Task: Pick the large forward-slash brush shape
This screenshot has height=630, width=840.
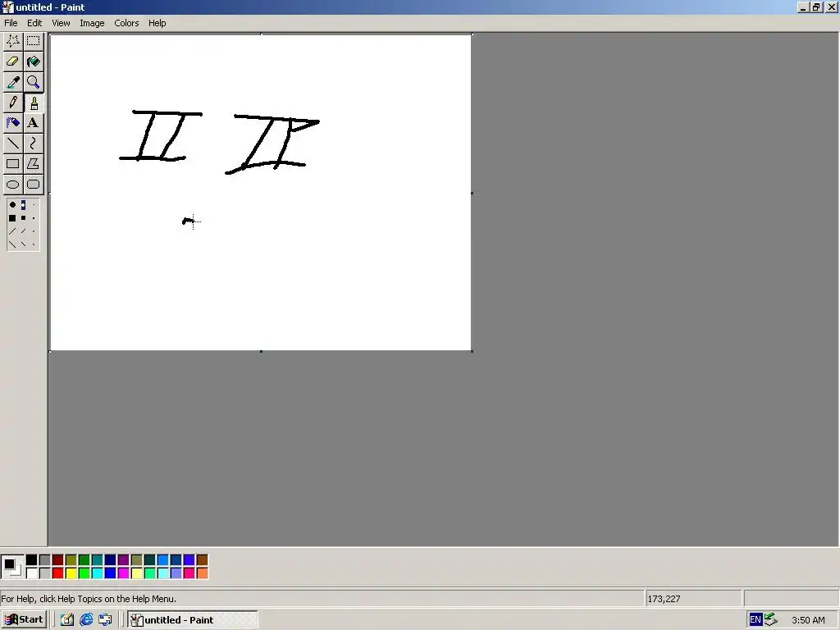Action: [12, 231]
